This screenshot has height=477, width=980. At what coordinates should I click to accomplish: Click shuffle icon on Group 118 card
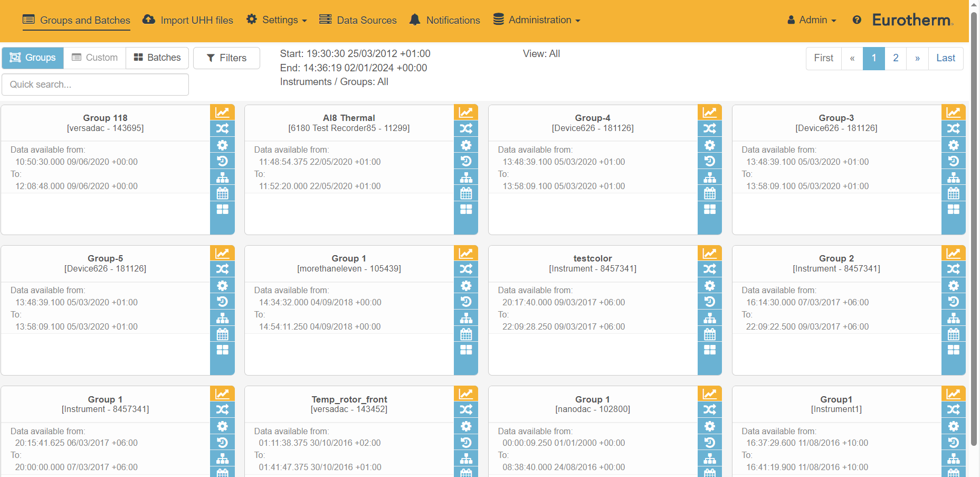pyautogui.click(x=222, y=128)
